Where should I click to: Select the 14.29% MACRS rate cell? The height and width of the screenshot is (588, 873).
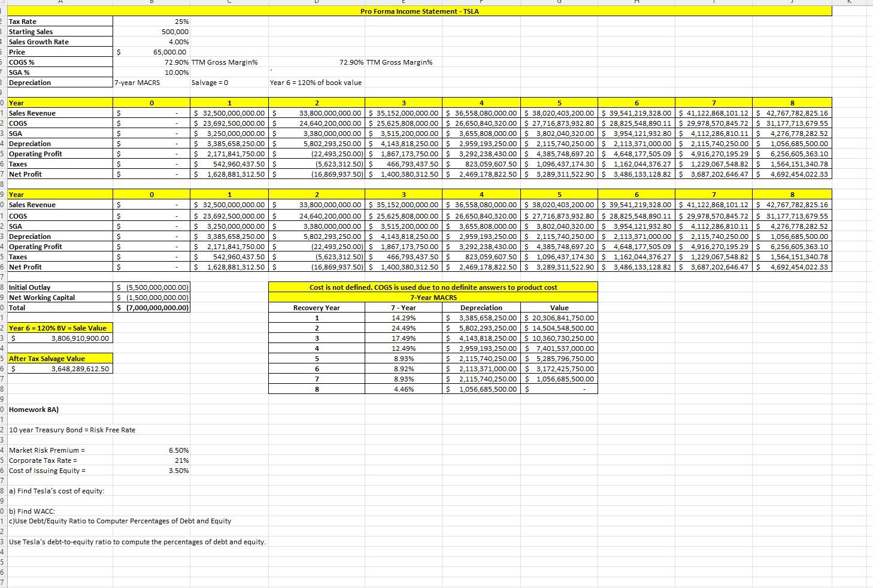404,318
